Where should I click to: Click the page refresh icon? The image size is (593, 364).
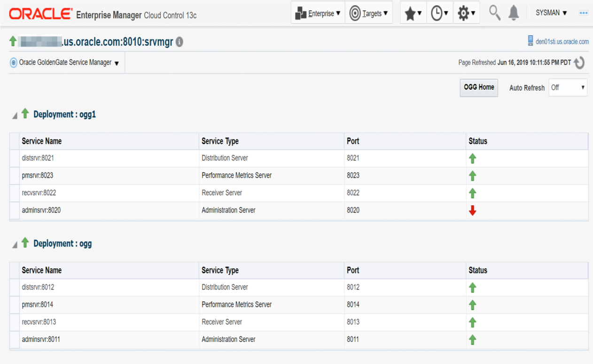579,62
